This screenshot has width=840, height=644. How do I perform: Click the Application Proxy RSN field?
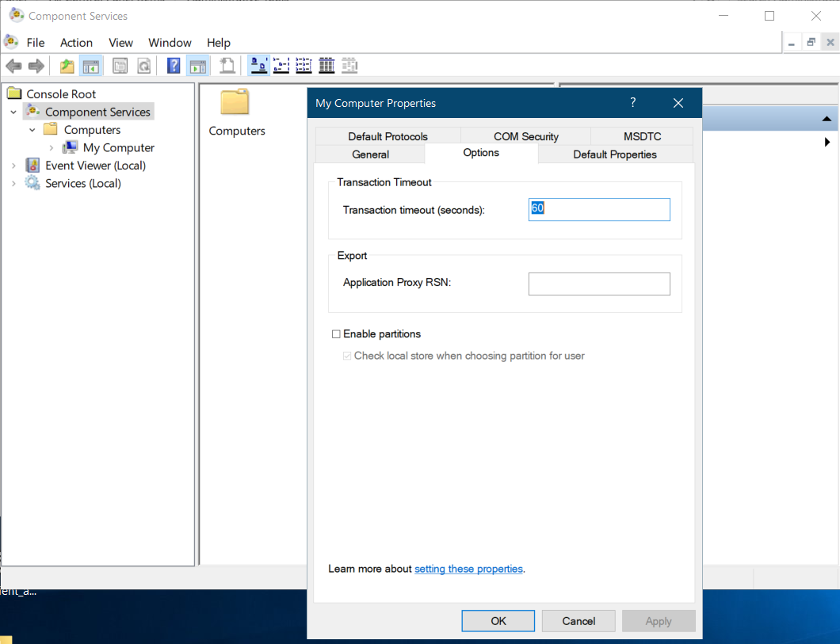[599, 284]
